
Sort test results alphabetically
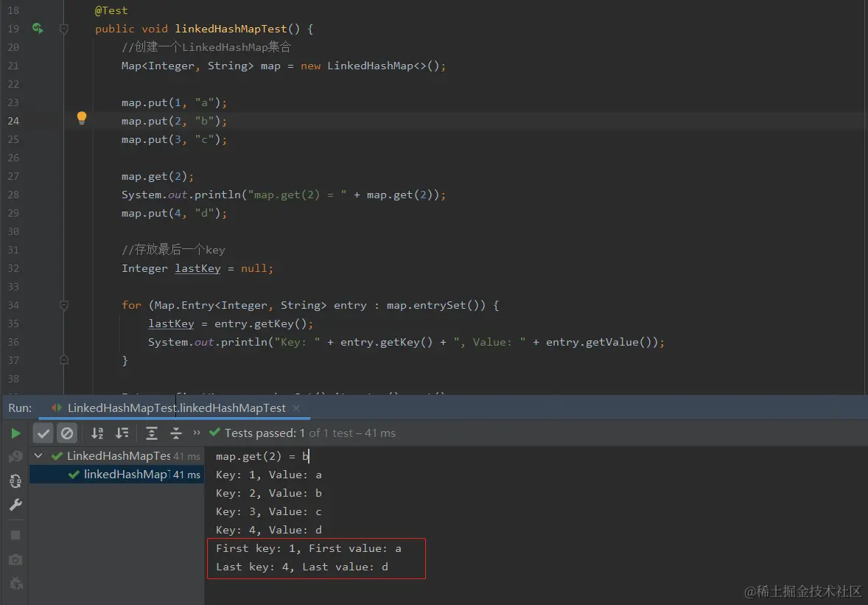97,433
